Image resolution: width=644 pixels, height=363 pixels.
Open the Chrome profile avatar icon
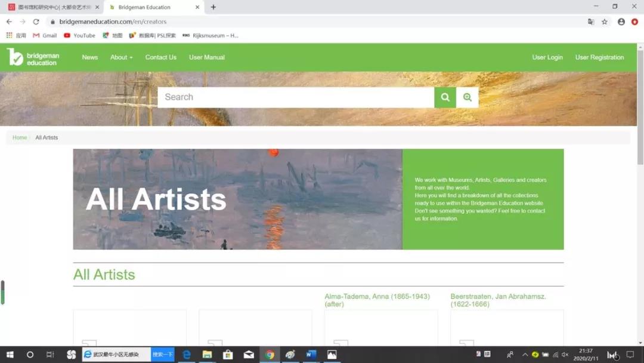(x=621, y=21)
